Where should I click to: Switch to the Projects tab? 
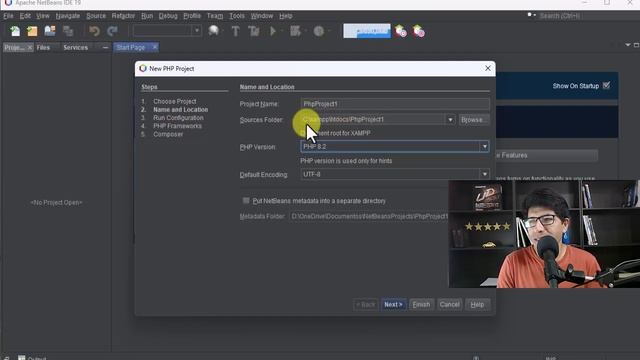pos(14,48)
